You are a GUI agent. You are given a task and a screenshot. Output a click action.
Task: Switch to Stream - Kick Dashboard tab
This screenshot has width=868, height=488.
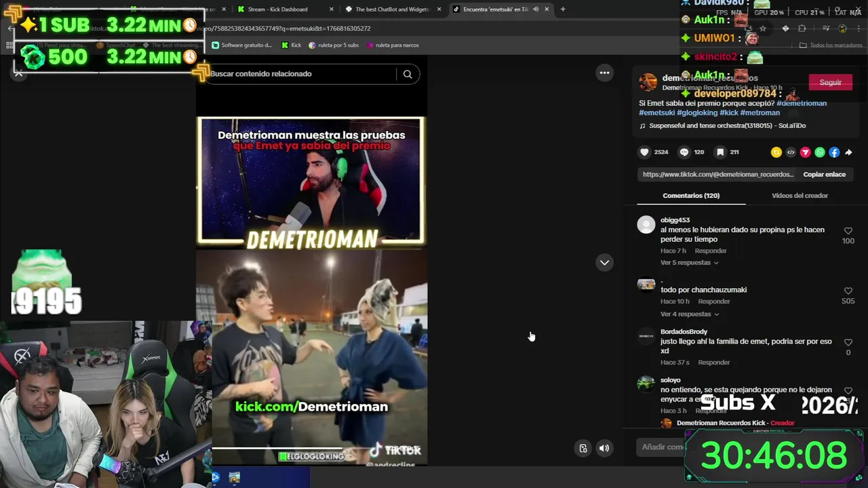pyautogui.click(x=285, y=9)
